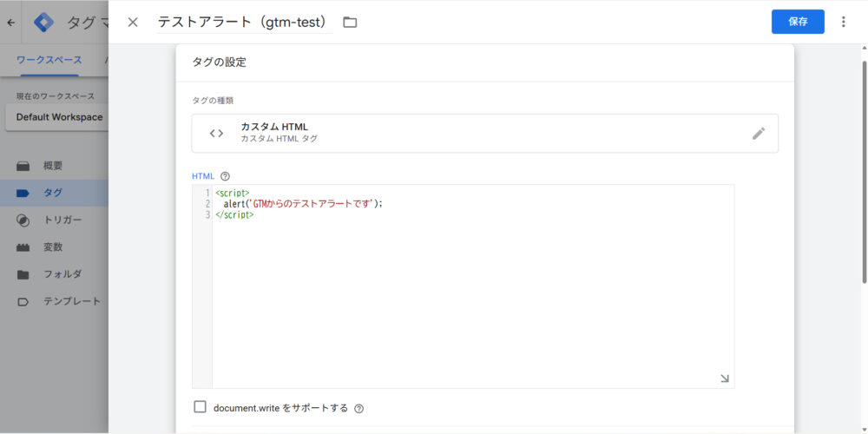This screenshot has height=434, width=868.
Task: Enable the document.write support checkbox
Action: tap(201, 407)
